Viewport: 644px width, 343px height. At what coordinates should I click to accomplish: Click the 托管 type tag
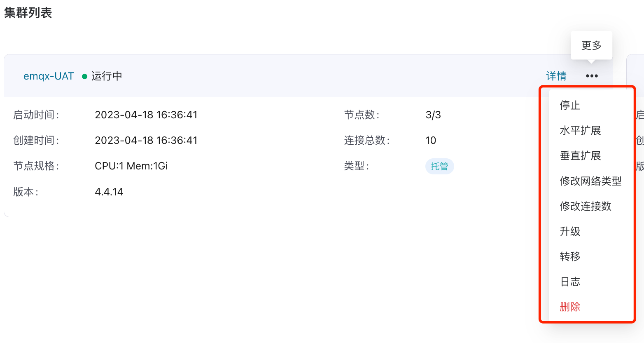(439, 167)
